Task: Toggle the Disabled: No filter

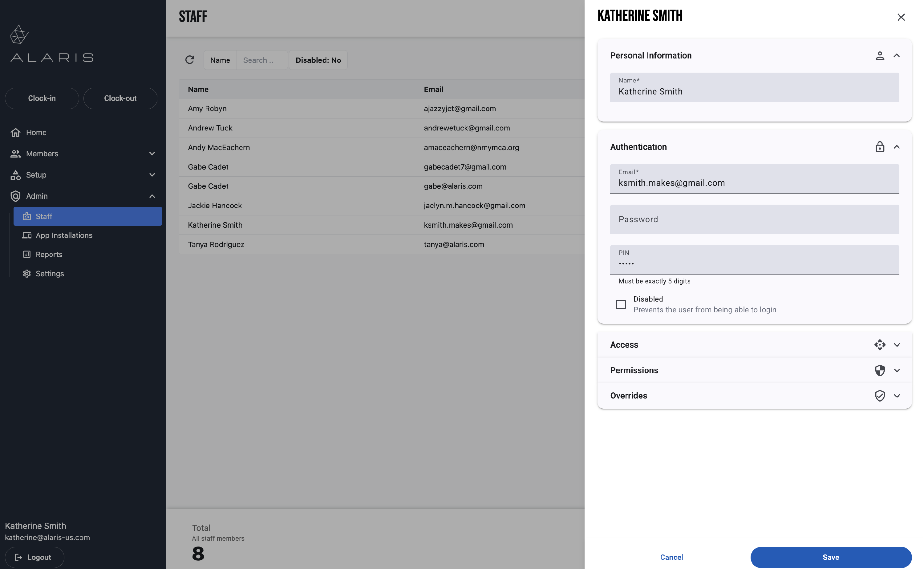Action: 318,60
